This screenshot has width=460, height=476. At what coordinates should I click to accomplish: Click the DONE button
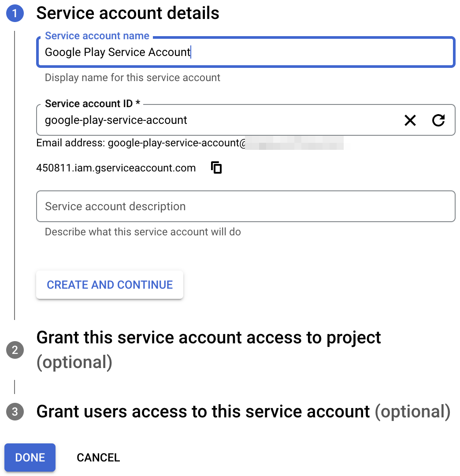coord(30,457)
